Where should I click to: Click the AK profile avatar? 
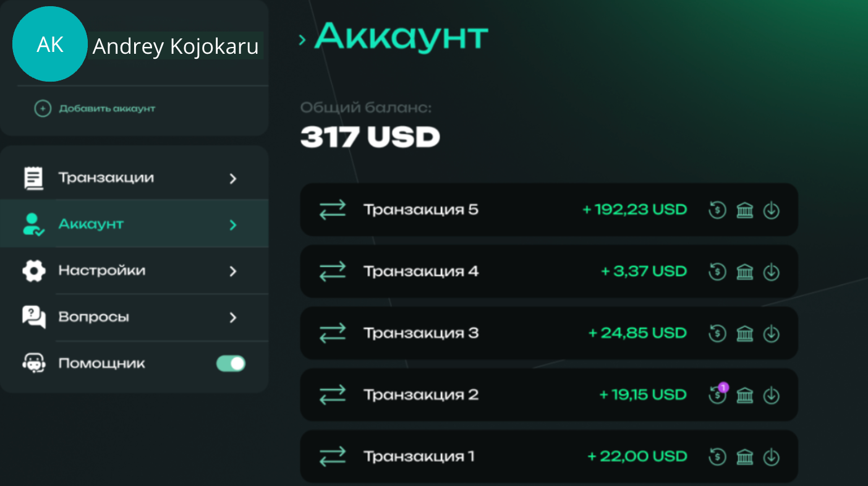tap(50, 44)
